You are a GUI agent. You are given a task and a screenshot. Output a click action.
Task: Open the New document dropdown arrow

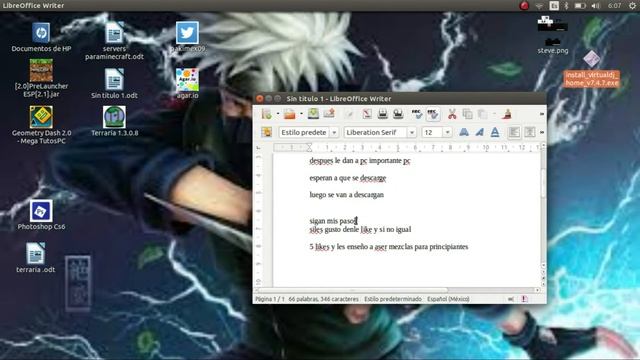[278, 114]
